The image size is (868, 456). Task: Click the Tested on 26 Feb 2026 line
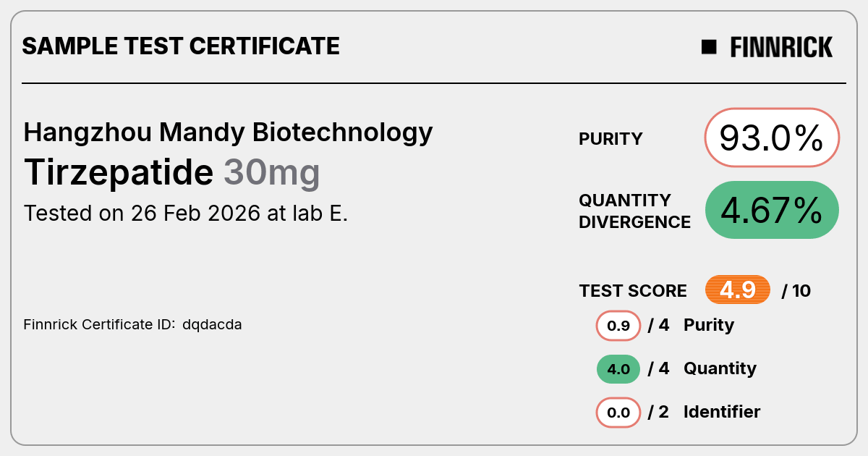pyautogui.click(x=186, y=214)
